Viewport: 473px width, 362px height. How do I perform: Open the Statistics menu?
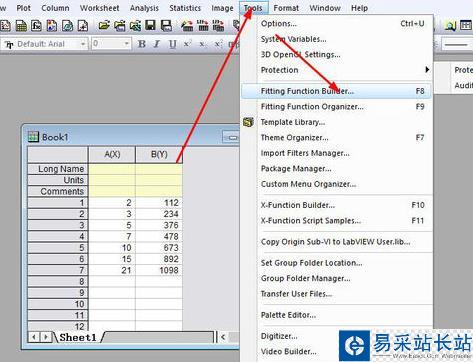185,8
